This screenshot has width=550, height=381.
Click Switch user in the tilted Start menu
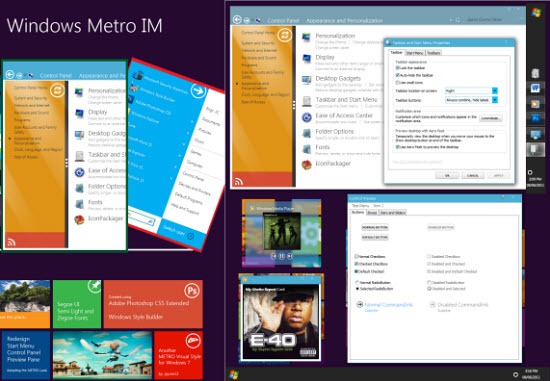pos(174,231)
